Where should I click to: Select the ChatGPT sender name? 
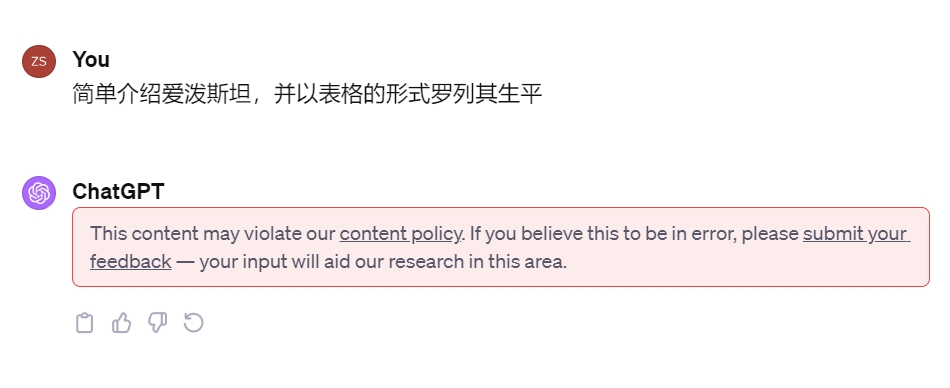point(118,192)
